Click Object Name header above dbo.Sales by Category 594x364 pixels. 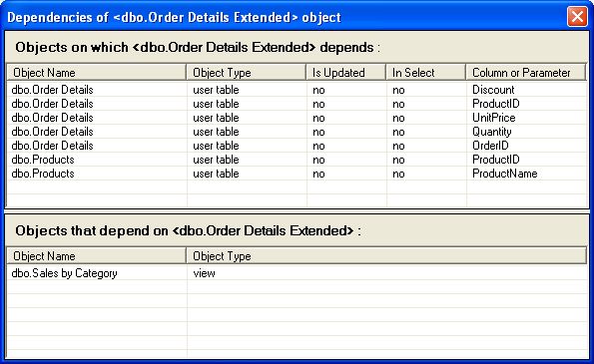pos(96,255)
